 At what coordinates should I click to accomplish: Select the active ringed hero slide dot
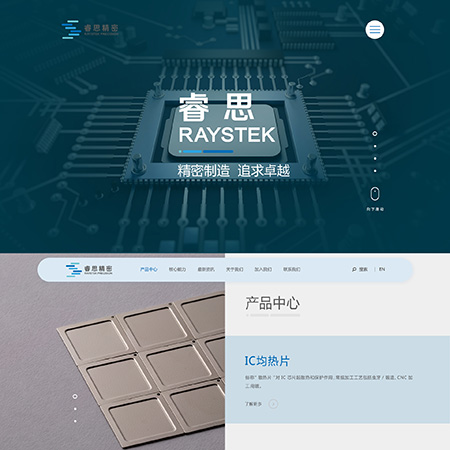tap(375, 133)
